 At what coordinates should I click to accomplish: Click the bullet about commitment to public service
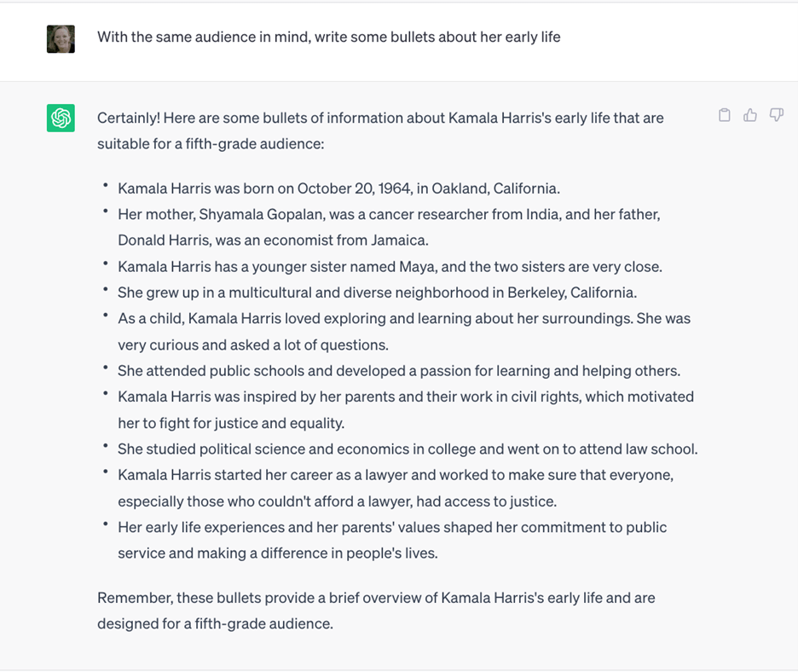pos(391,527)
